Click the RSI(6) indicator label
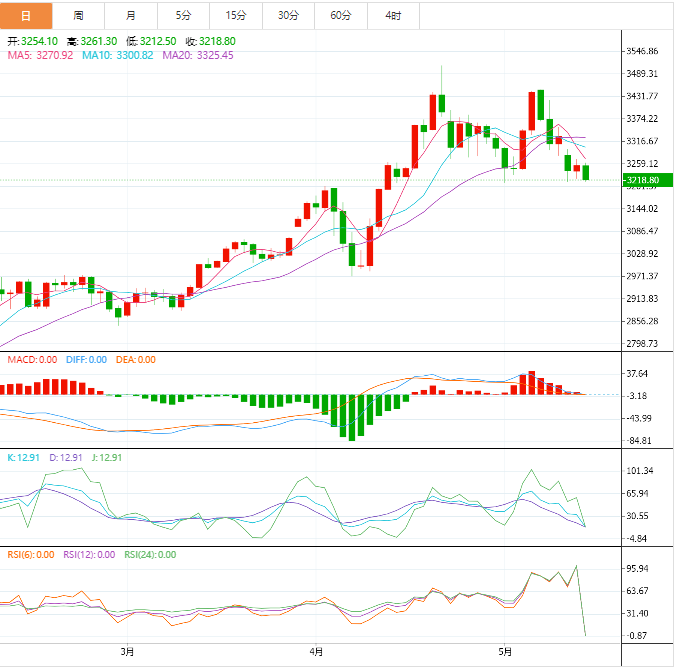 (x=30, y=554)
